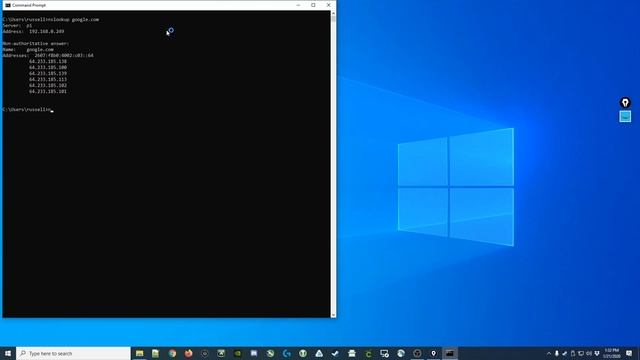The height and width of the screenshot is (360, 640).
Task: Open the Dropbox tray icon
Action: tap(597, 353)
